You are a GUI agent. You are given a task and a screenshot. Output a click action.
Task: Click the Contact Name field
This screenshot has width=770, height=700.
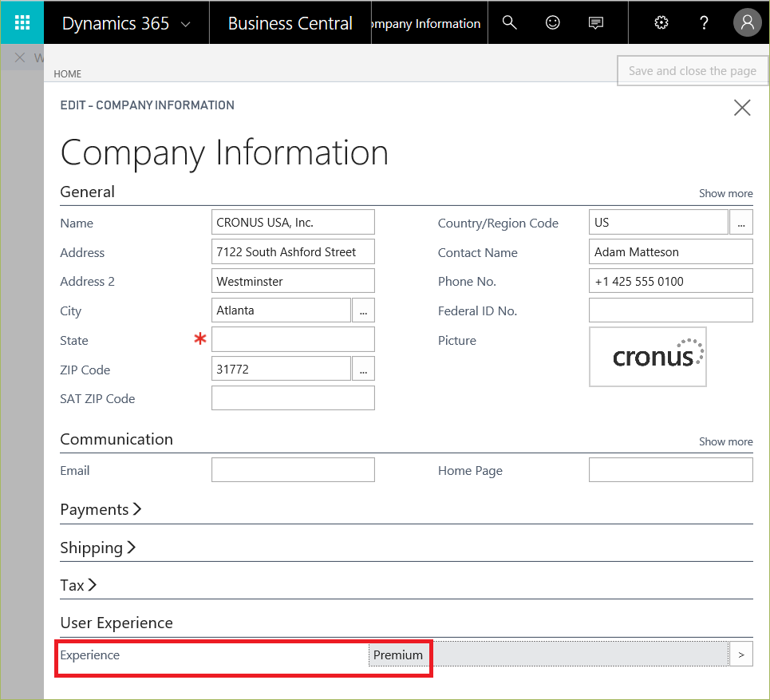click(671, 251)
